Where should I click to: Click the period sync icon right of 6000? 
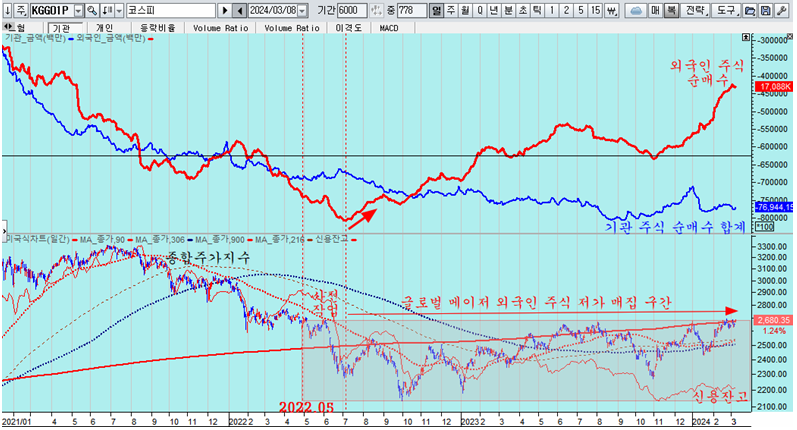[374, 10]
